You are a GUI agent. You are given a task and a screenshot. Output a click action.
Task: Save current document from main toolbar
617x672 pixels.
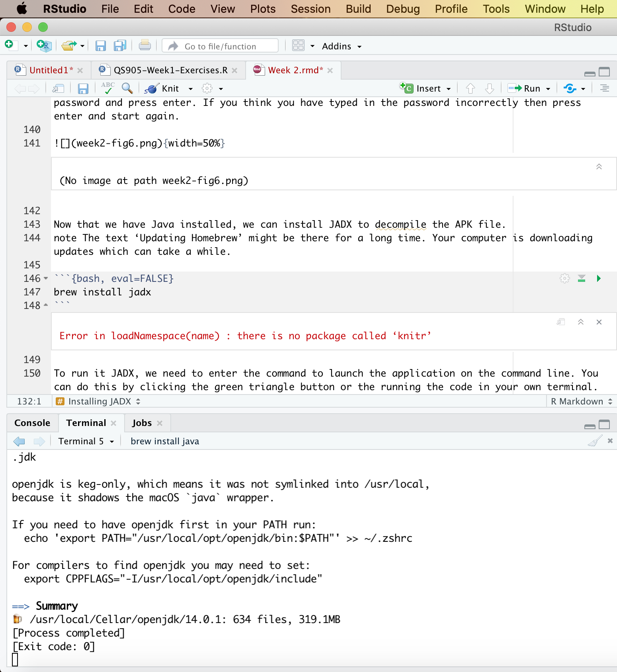(100, 46)
